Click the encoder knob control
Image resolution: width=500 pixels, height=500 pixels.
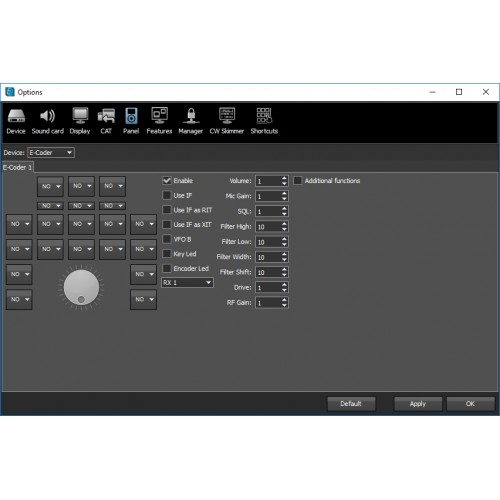[x=81, y=287]
